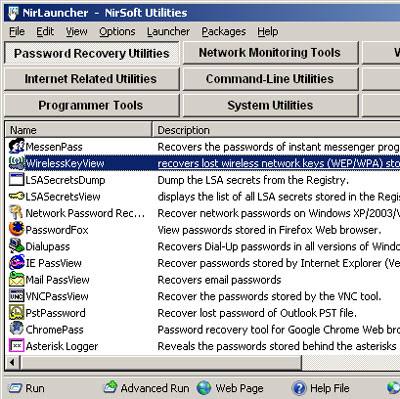The image size is (400, 399).
Task: Open the Help File button
Action: (321, 388)
